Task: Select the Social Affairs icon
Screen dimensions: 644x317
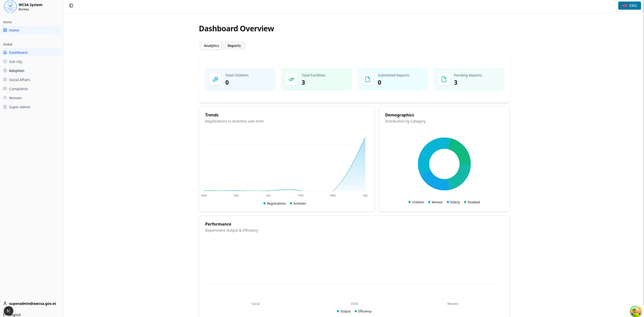Action: pyautogui.click(x=5, y=80)
